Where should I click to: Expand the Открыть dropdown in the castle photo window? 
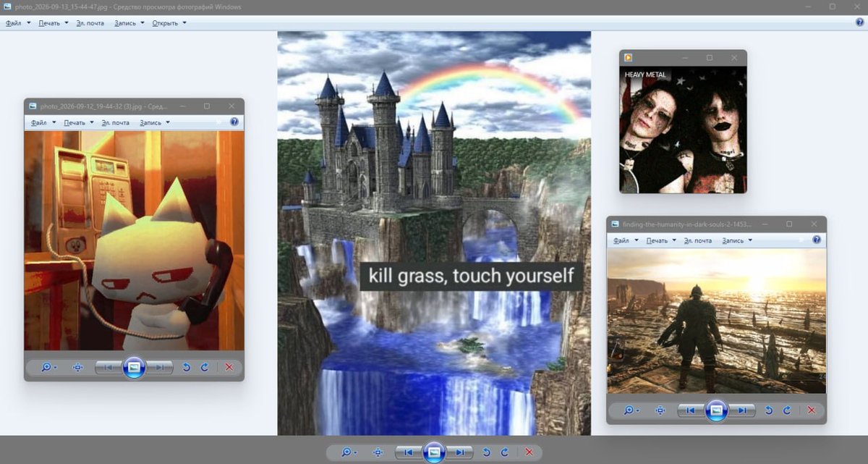[169, 23]
